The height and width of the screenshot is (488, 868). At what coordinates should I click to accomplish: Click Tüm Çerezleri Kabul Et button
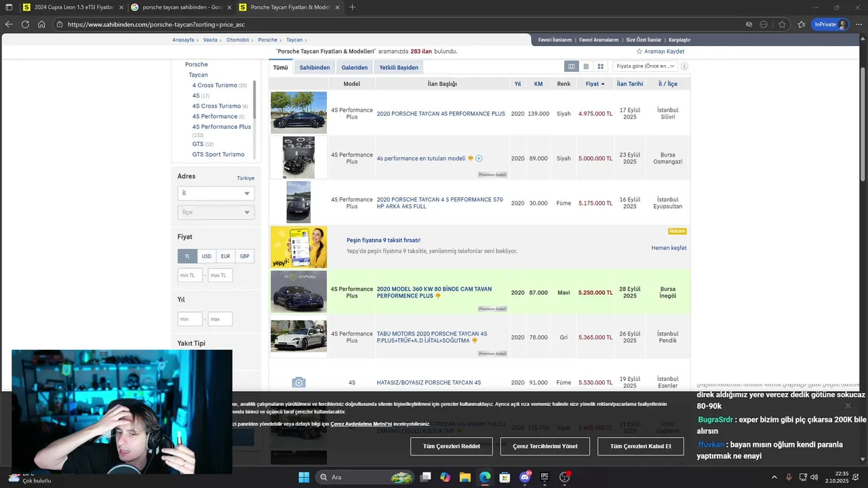point(641,446)
